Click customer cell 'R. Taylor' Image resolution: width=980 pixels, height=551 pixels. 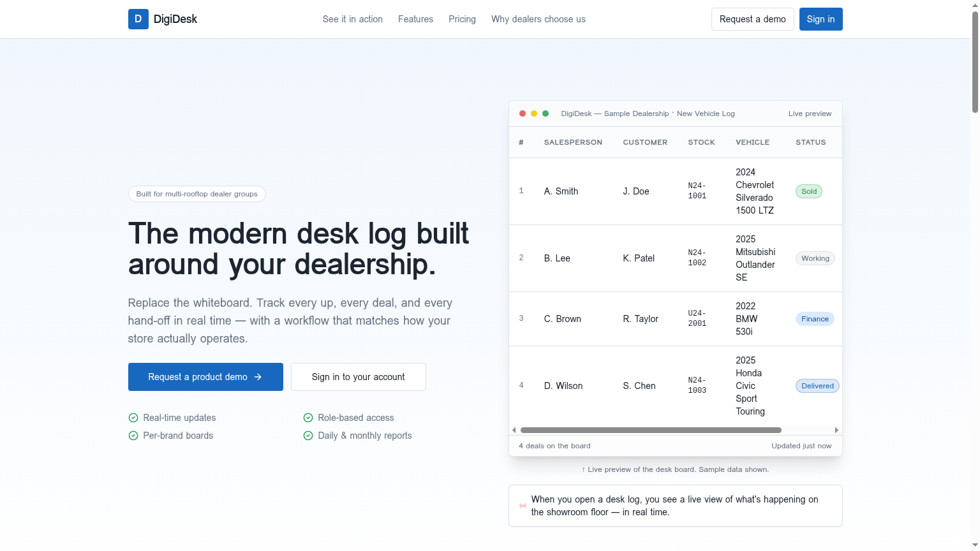(641, 319)
